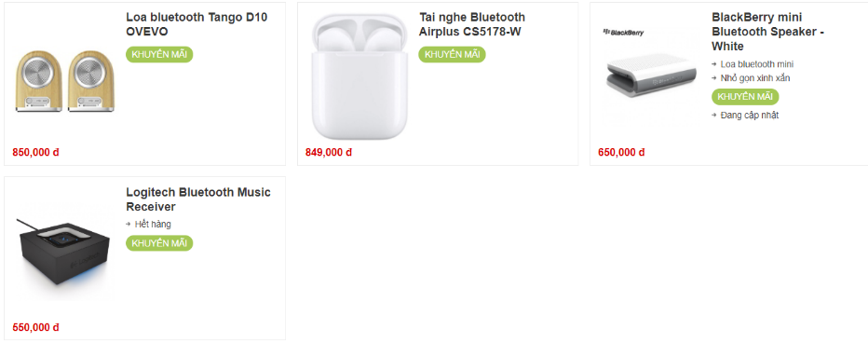Select the 850,000 đ price label
868x343 pixels.
coord(35,152)
